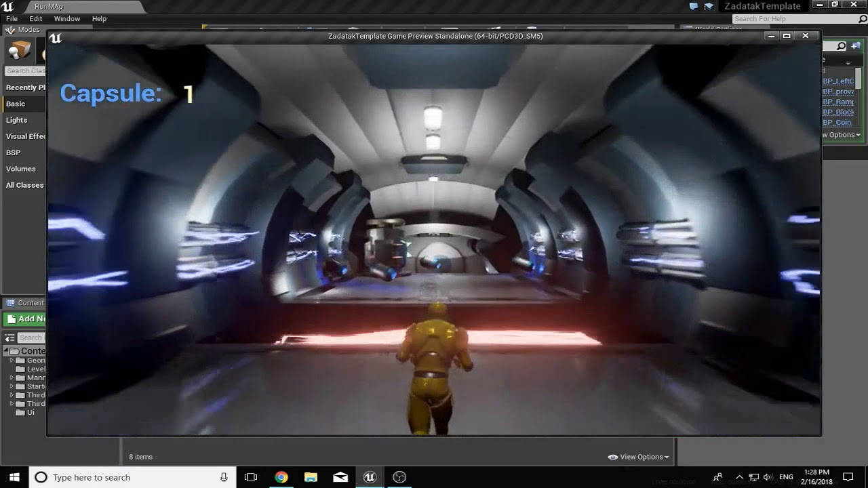The height and width of the screenshot is (488, 868).
Task: Click the taskbar 'Type here to search' box
Action: click(x=132, y=477)
